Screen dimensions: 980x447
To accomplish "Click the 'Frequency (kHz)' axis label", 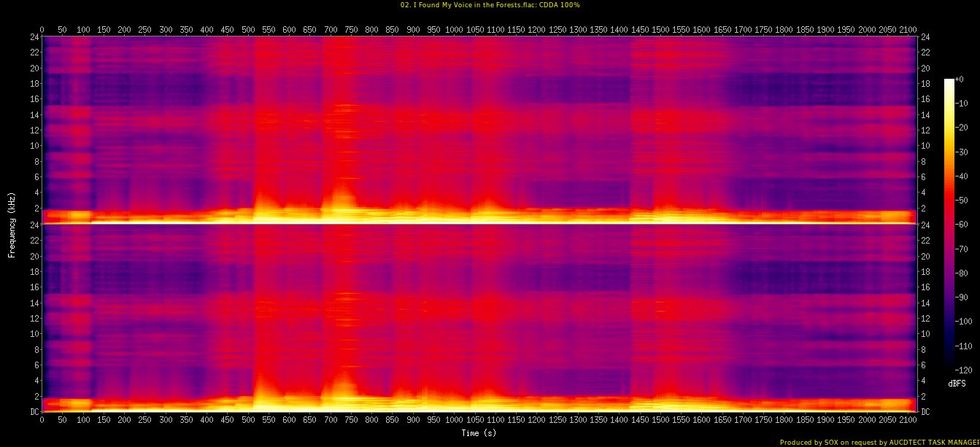I will [12, 223].
